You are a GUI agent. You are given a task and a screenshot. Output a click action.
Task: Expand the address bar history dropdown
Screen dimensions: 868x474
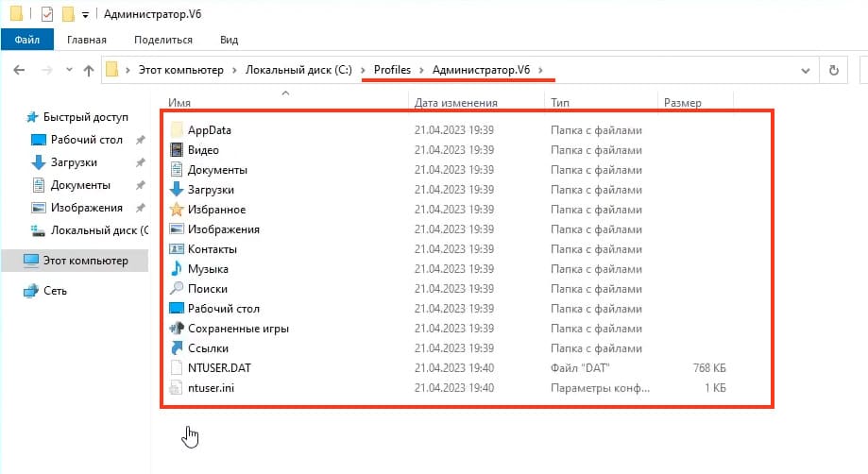806,71
